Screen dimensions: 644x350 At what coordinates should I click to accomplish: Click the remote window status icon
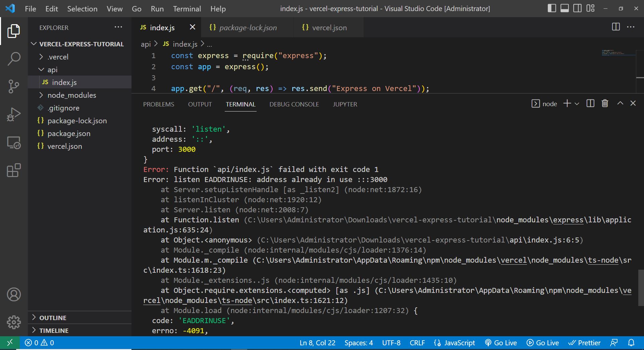(10, 343)
